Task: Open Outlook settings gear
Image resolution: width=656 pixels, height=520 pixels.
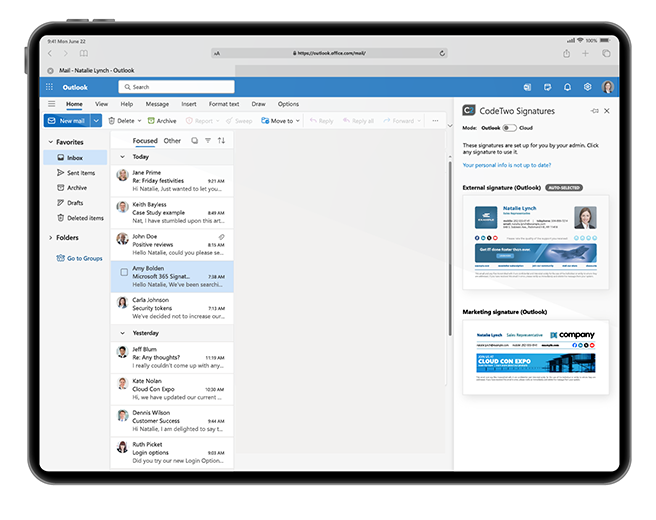Action: click(587, 87)
